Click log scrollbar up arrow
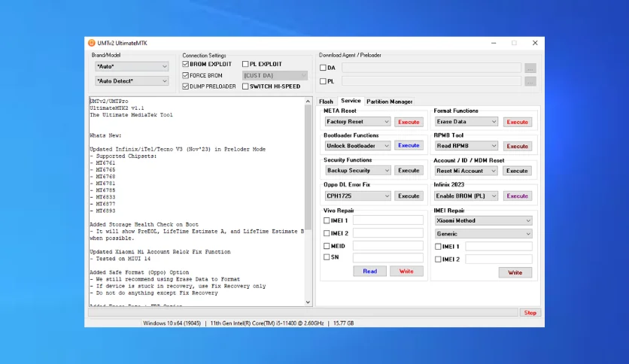Screen dimensions: 629x364 (308, 102)
